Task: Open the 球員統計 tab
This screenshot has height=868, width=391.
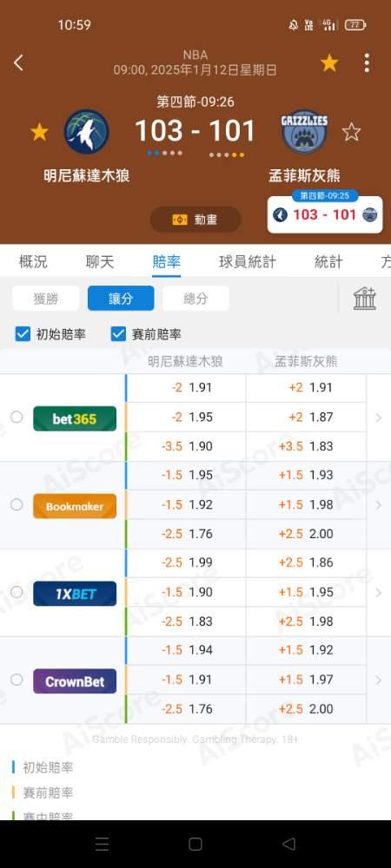Action: point(248,262)
